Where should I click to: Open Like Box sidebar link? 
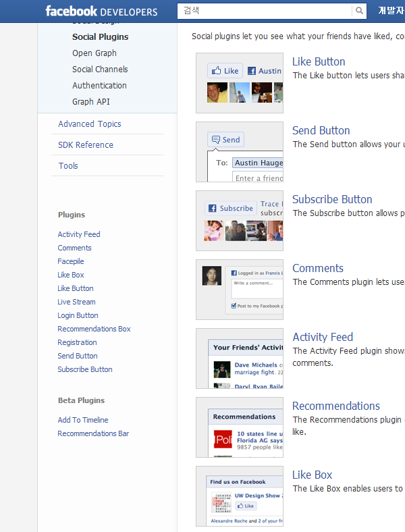click(x=71, y=275)
